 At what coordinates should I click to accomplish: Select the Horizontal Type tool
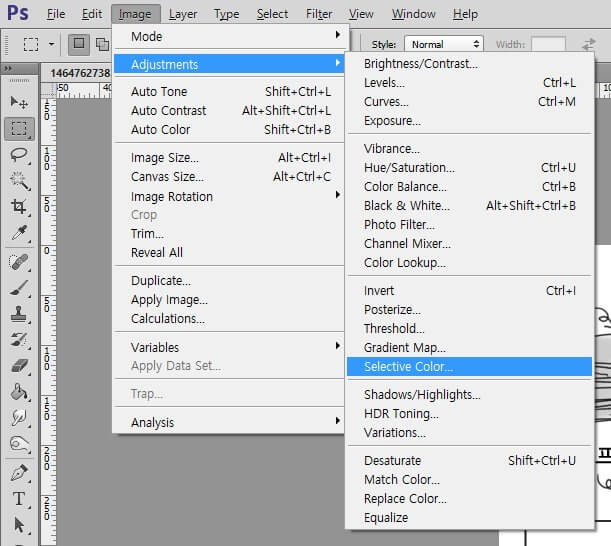pos(19,499)
